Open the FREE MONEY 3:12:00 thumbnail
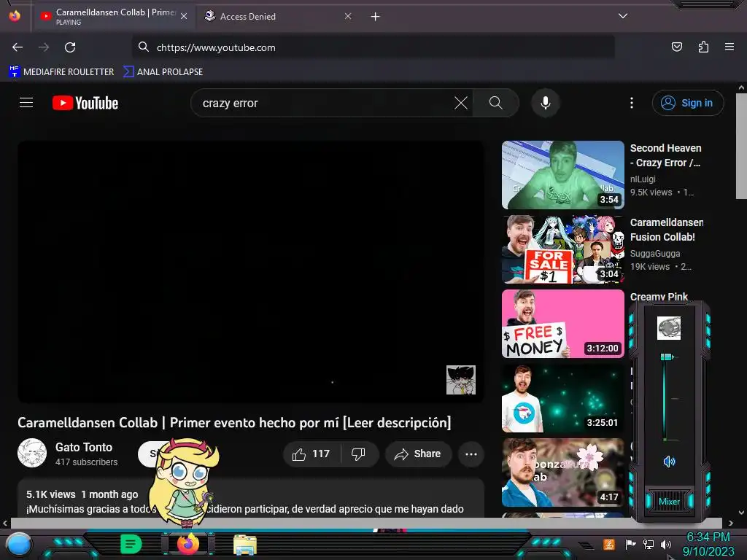The width and height of the screenshot is (747, 560). pyautogui.click(x=562, y=323)
